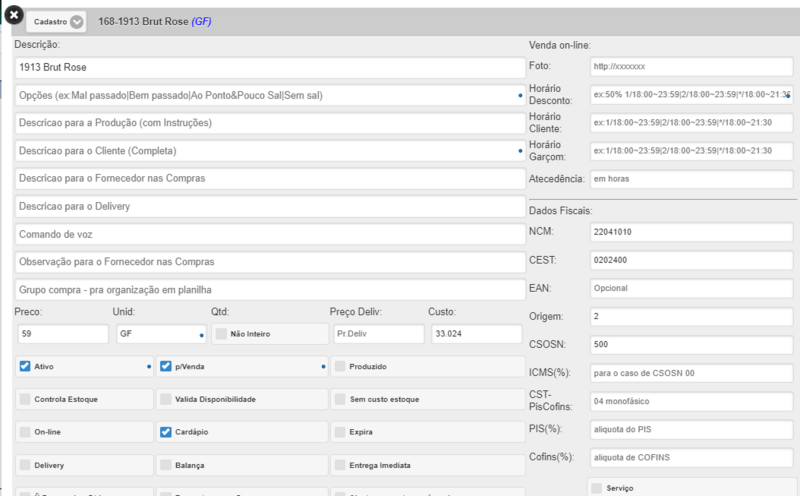Viewport: 800px width, 496px height.
Task: Click blue dot in Descricao Cliente field
Action: pos(520,151)
